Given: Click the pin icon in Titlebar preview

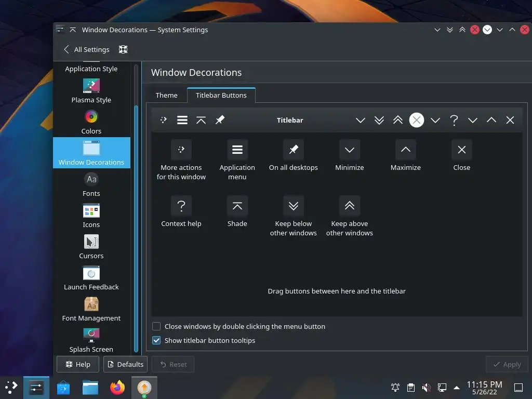Looking at the screenshot, I should 220,120.
